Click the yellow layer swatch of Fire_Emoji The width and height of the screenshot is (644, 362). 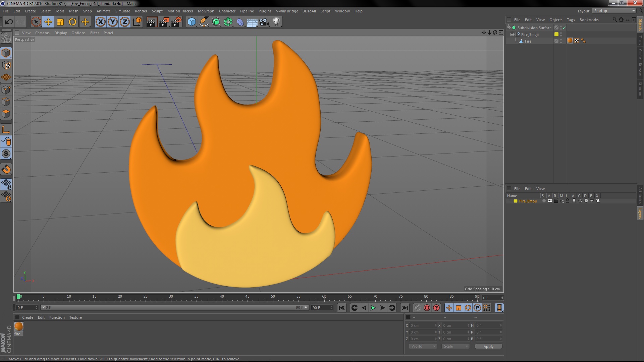coord(556,34)
